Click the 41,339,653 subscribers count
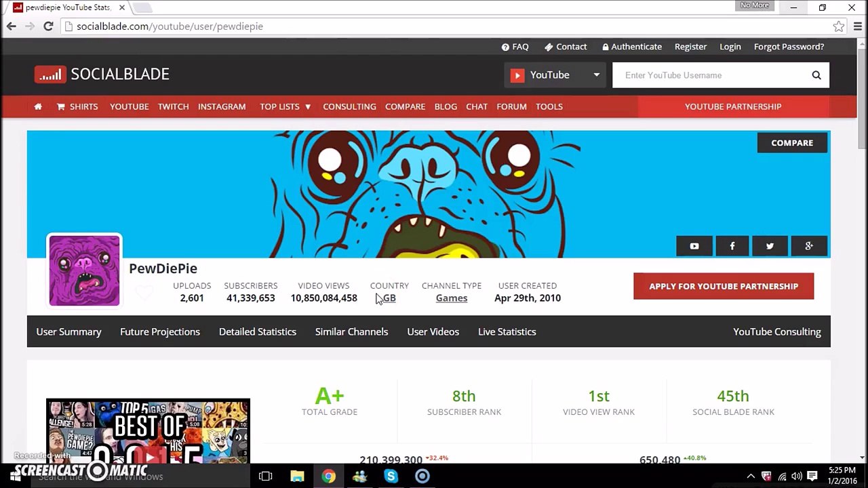 [251, 298]
